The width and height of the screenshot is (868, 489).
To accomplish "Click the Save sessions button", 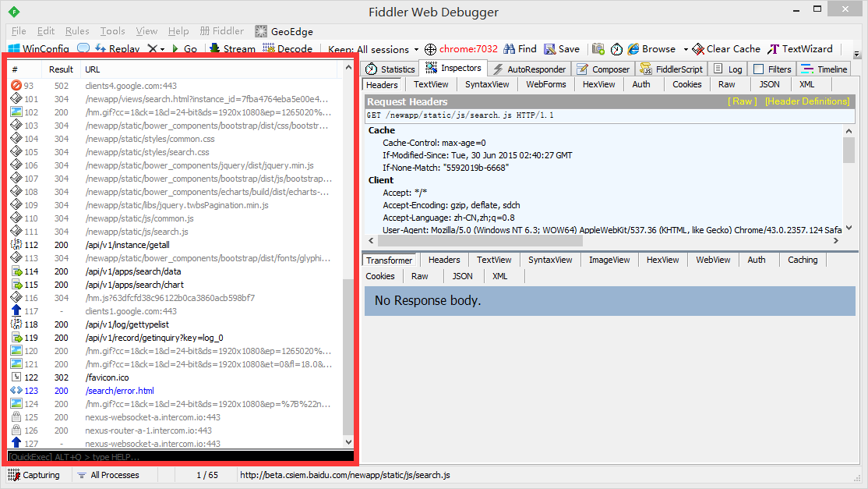I will (x=561, y=48).
